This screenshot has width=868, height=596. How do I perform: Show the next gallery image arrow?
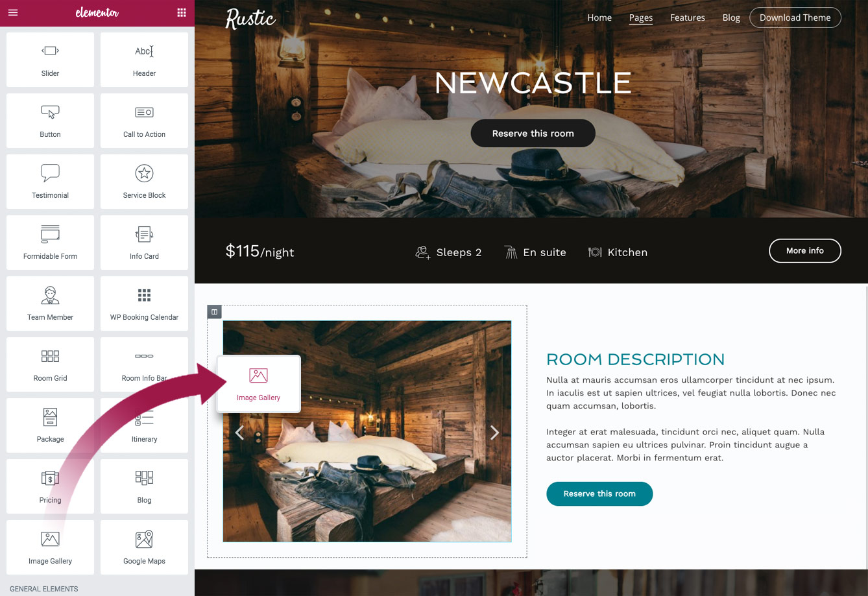tap(494, 433)
